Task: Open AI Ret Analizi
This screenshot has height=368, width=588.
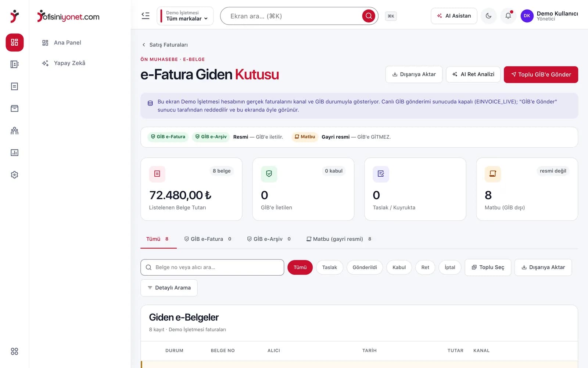Action: click(473, 74)
